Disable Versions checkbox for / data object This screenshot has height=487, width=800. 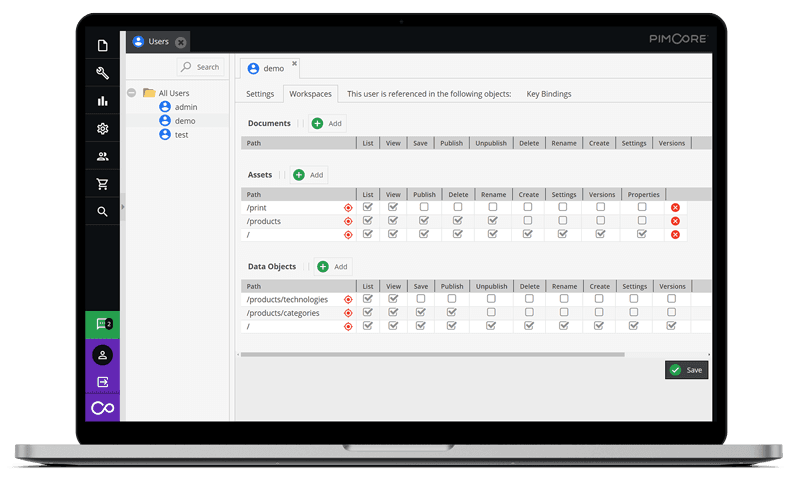coord(671,325)
